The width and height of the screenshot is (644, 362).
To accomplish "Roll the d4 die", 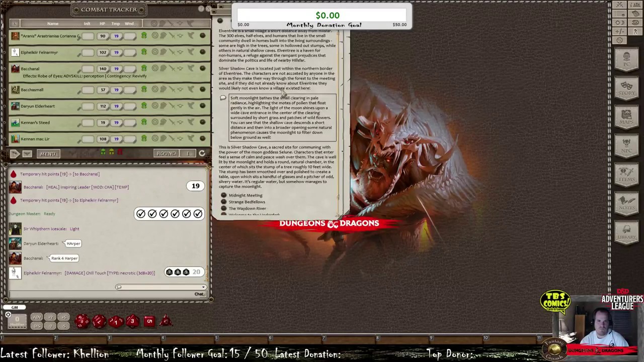I will pos(166,321).
